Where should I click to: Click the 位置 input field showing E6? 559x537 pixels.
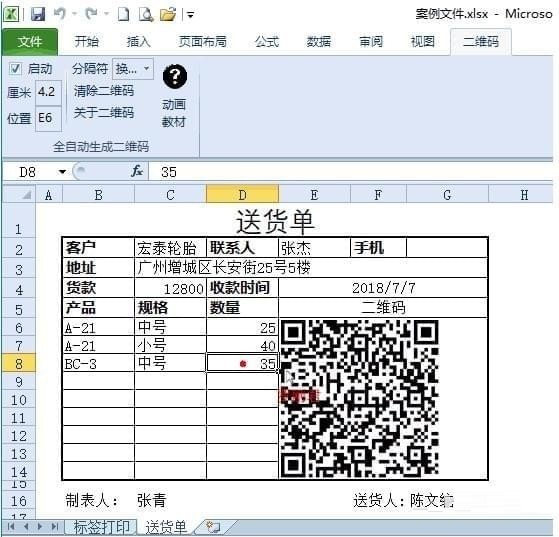pyautogui.click(x=48, y=118)
